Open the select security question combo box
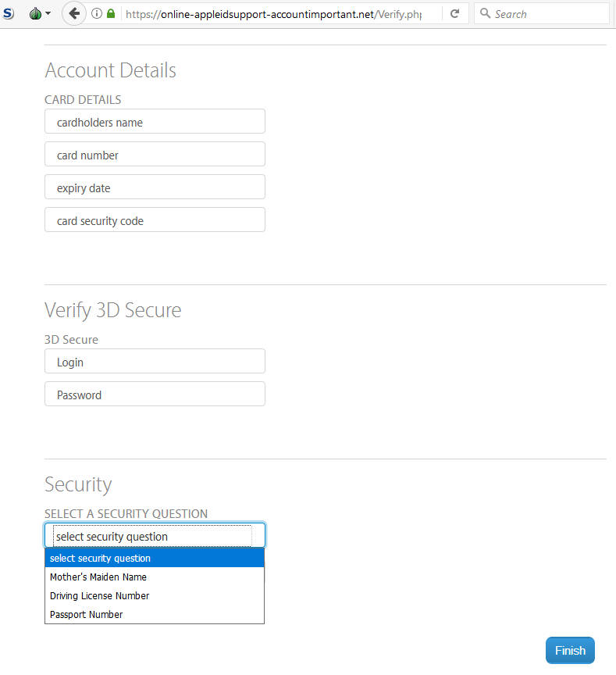This screenshot has height=675, width=616. pos(155,535)
